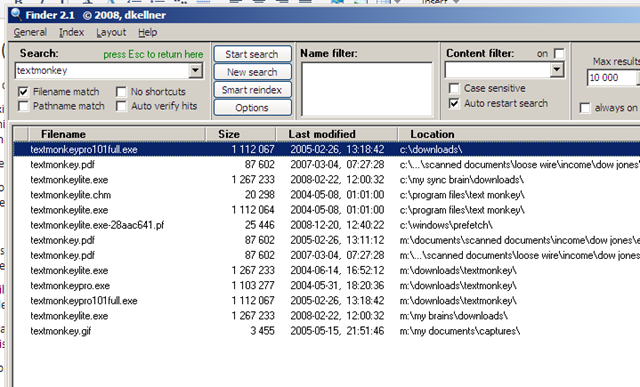
Task: Click location m:\my documents\captures\
Action: click(460, 331)
